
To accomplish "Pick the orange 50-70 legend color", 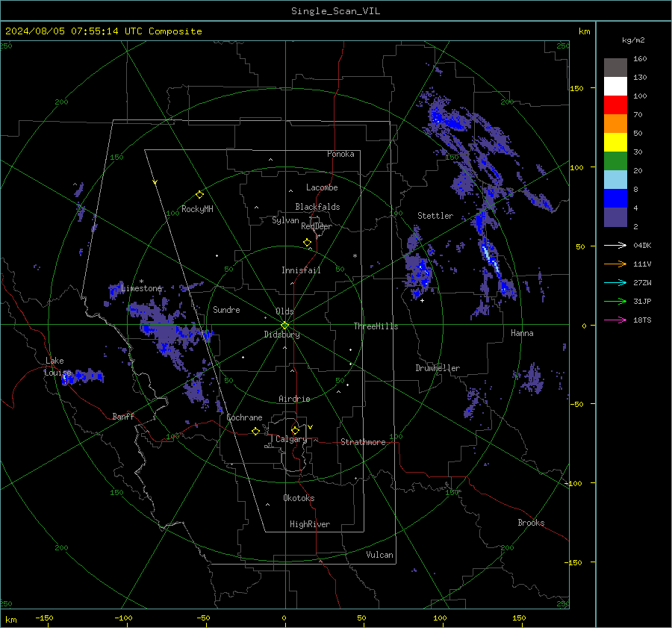I will [615, 123].
